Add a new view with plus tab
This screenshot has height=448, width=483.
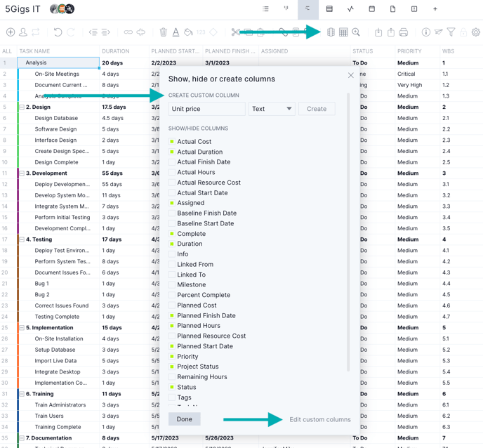435,9
